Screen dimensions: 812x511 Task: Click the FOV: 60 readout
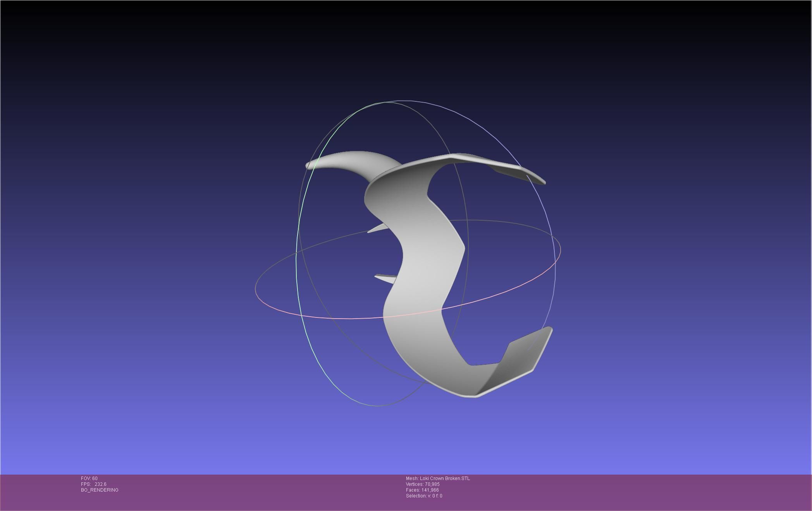(x=89, y=478)
